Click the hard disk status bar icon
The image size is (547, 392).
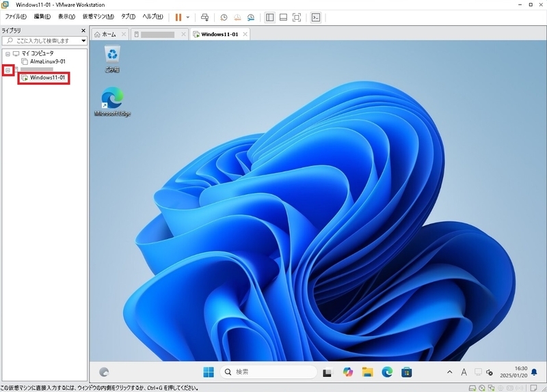pos(472,388)
